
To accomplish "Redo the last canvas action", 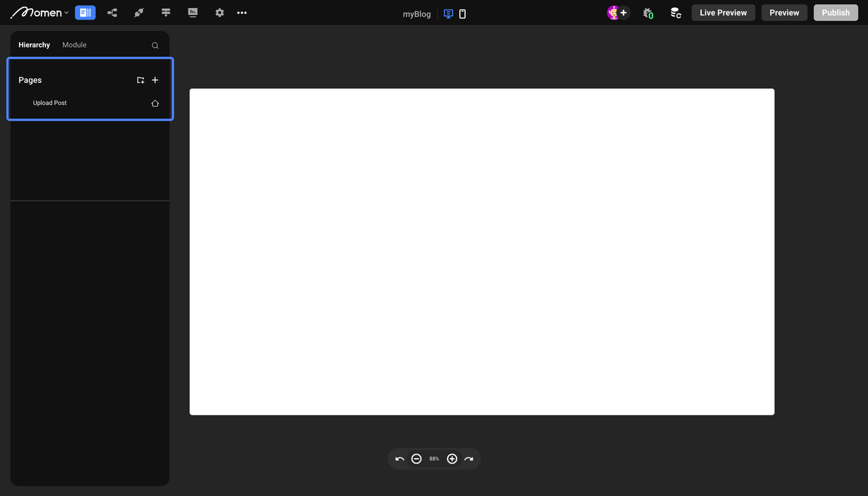I will click(x=469, y=459).
